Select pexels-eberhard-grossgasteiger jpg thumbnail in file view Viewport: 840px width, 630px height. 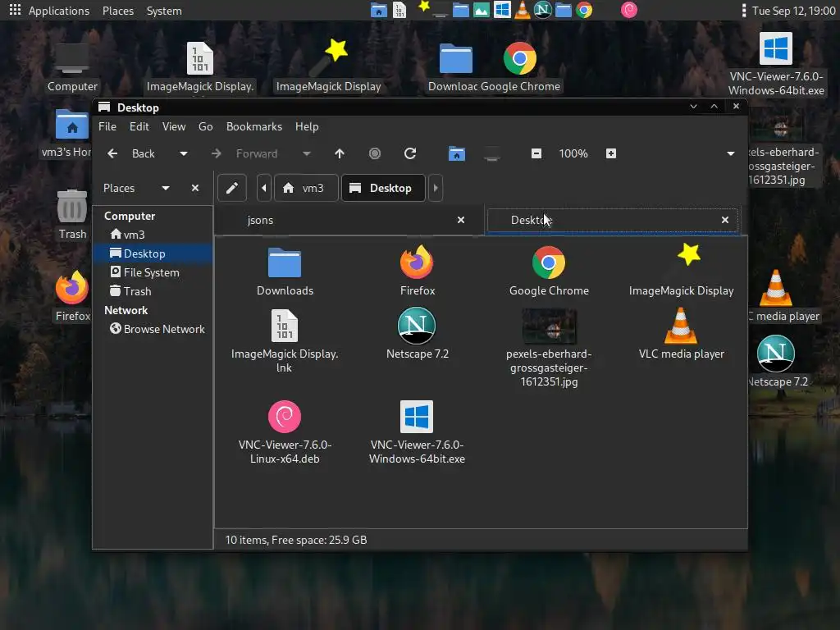(549, 326)
